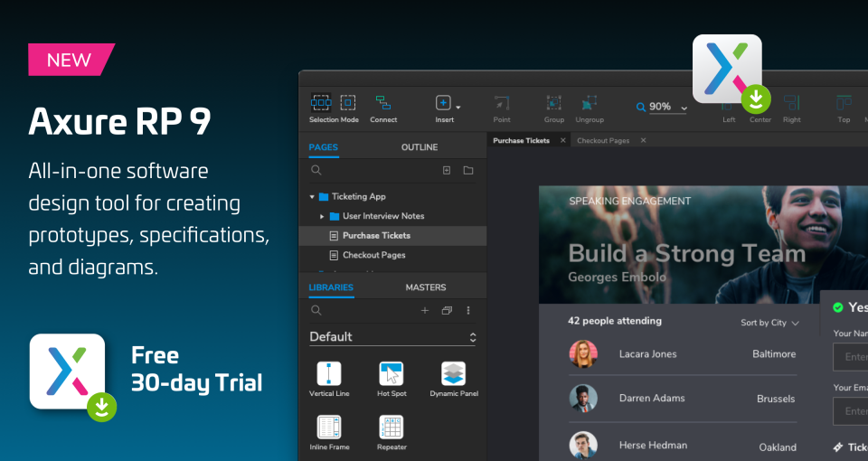Click the 42 people attending heading

click(x=615, y=321)
